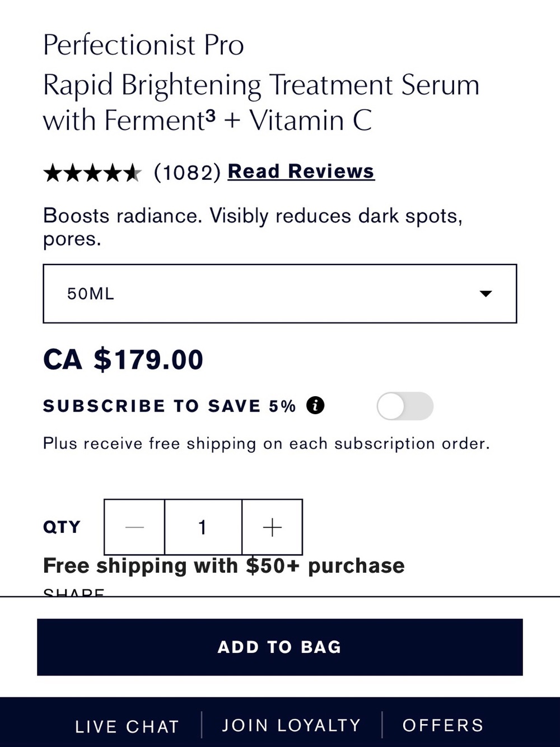
Task: Click the minus quantity icon
Action: click(x=134, y=527)
